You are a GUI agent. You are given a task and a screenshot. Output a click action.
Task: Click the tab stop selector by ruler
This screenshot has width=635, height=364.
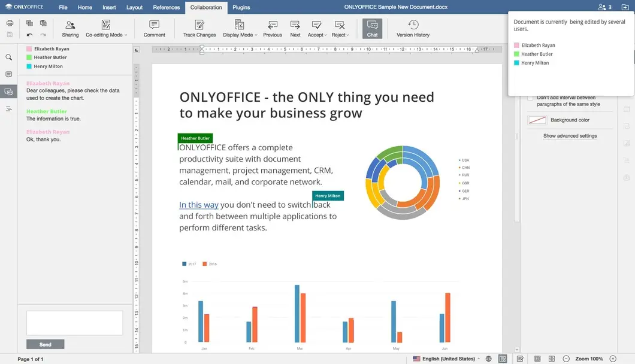coord(137,50)
